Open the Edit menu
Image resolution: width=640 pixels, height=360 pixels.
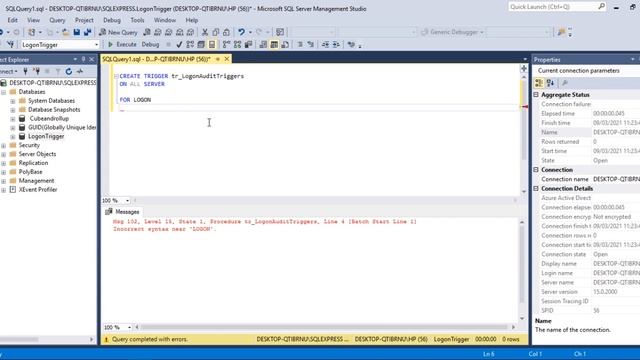[x=12, y=20]
